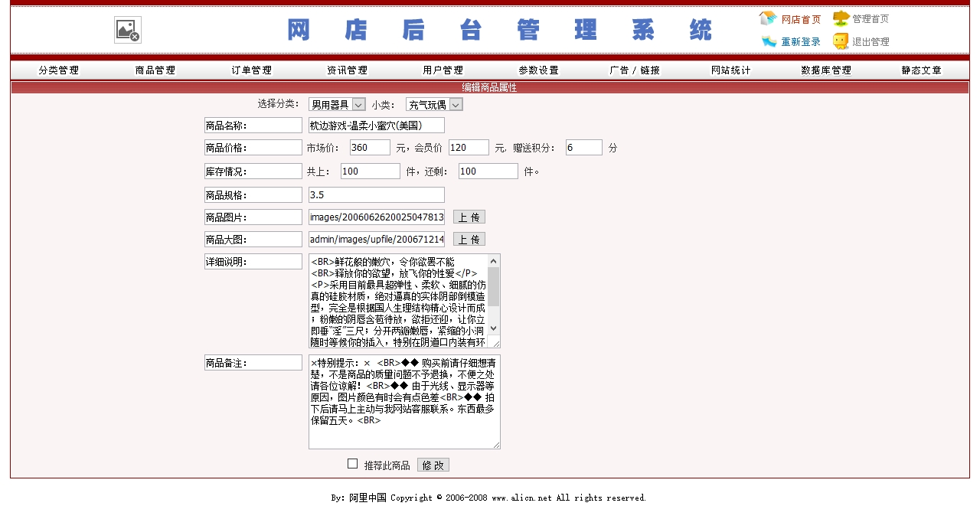The width and height of the screenshot is (980, 506).
Task: Click the 商品备注 label box
Action: tap(253, 363)
